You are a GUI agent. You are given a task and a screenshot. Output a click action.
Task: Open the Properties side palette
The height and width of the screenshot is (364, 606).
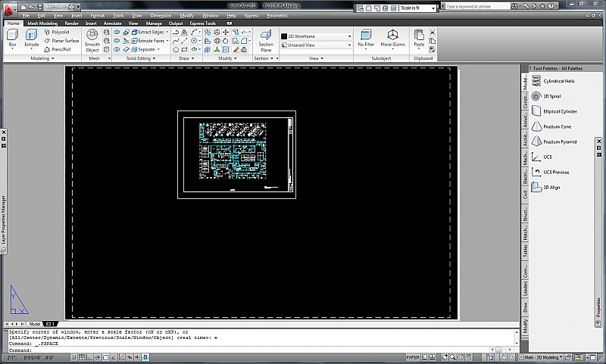[x=598, y=308]
